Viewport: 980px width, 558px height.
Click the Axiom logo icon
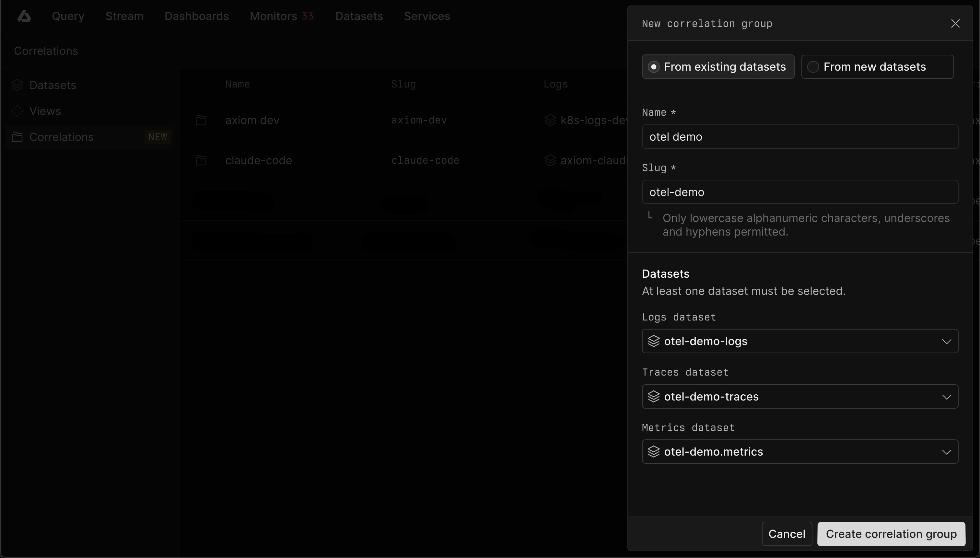coord(24,16)
